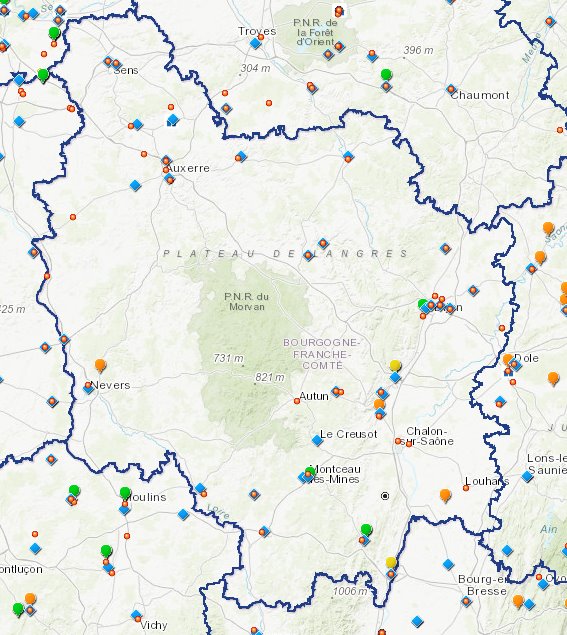
Task: Select the orange dot at Louhans
Action: pos(466,488)
